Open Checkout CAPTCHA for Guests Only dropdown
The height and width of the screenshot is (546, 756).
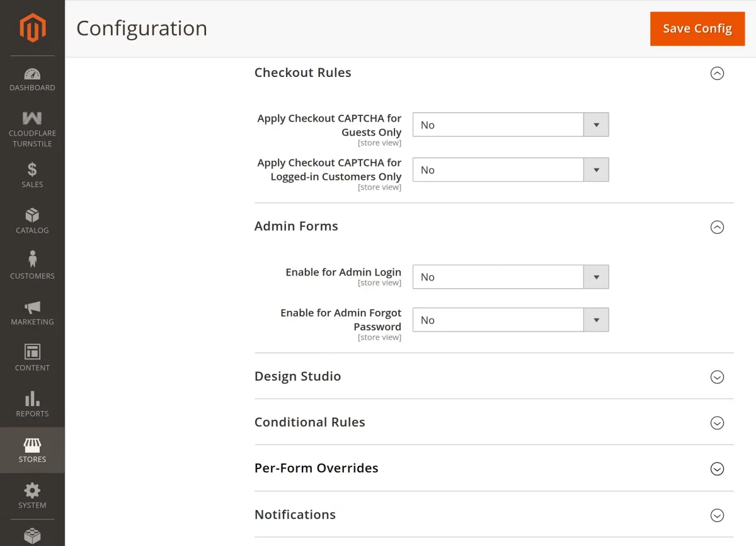(x=510, y=125)
